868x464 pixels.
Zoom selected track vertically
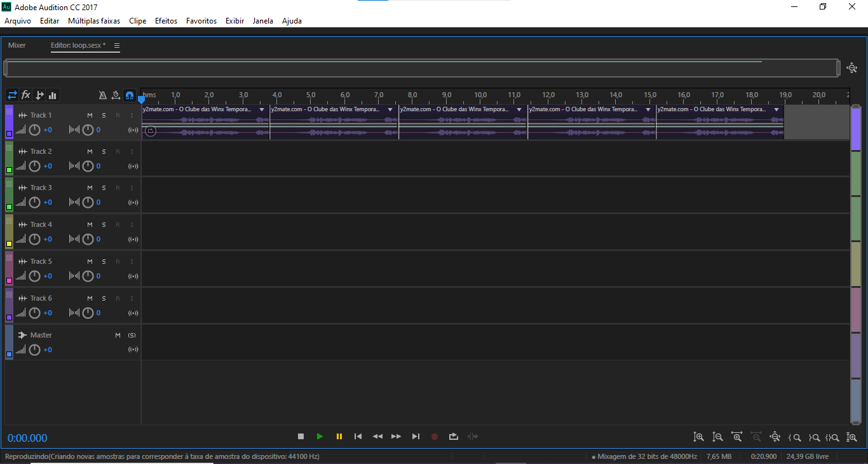851,437
